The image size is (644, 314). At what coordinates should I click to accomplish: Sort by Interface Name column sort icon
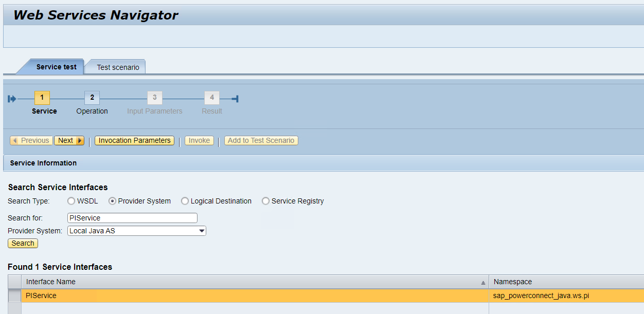click(x=483, y=283)
